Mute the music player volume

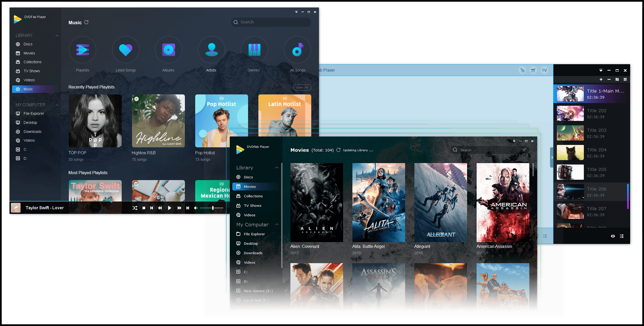196,208
